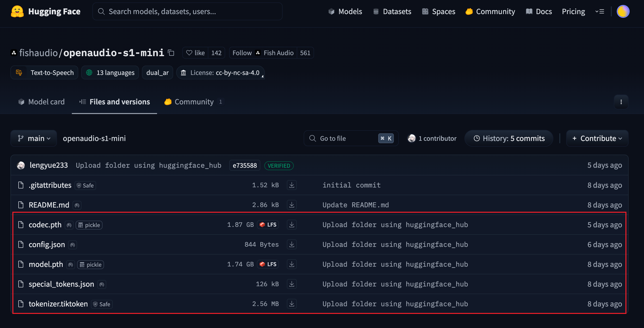This screenshot has height=328, width=644.
Task: Focus the search models input field
Action: point(188,11)
